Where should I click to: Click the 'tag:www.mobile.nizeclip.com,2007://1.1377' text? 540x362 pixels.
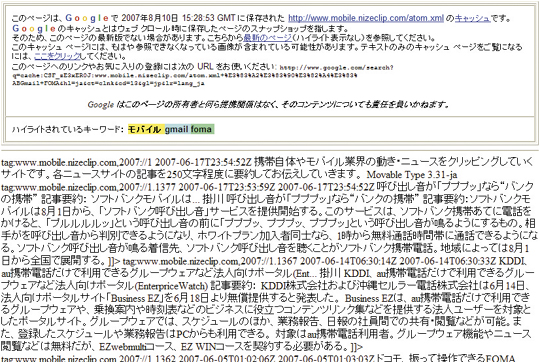(88, 187)
